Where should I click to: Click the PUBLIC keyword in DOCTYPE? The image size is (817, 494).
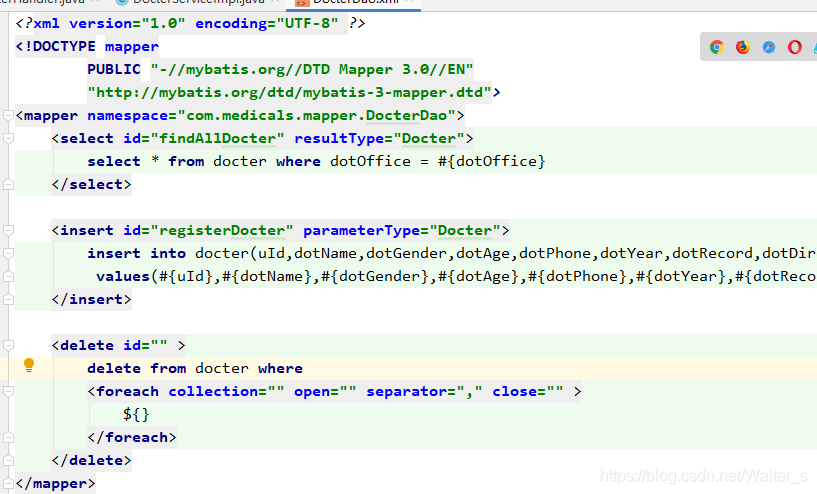point(114,70)
